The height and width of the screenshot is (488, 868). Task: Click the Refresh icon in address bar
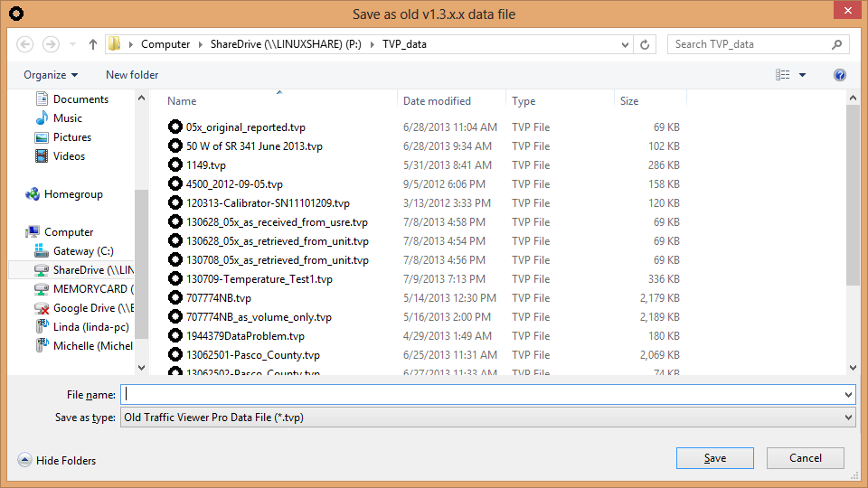tap(645, 44)
